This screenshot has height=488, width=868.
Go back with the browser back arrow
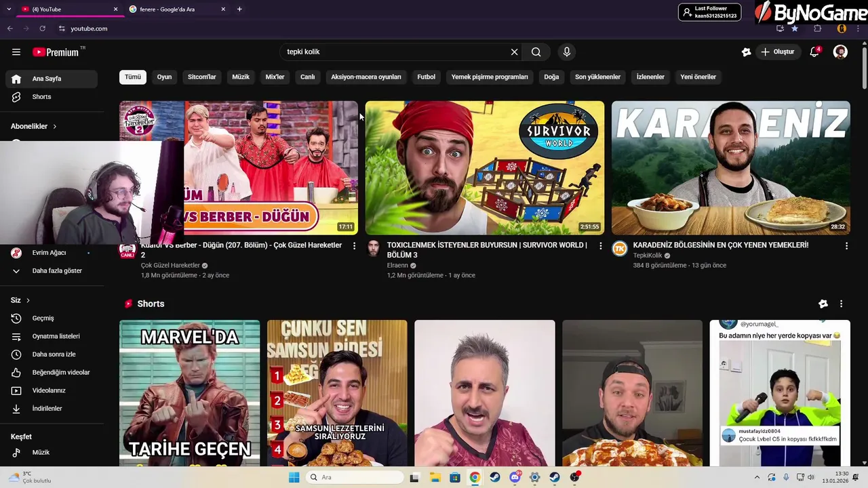point(9,28)
